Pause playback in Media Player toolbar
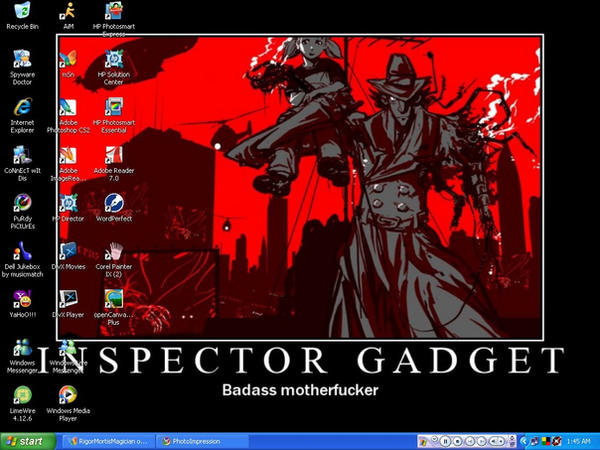This screenshot has width=600, height=450. click(x=445, y=441)
